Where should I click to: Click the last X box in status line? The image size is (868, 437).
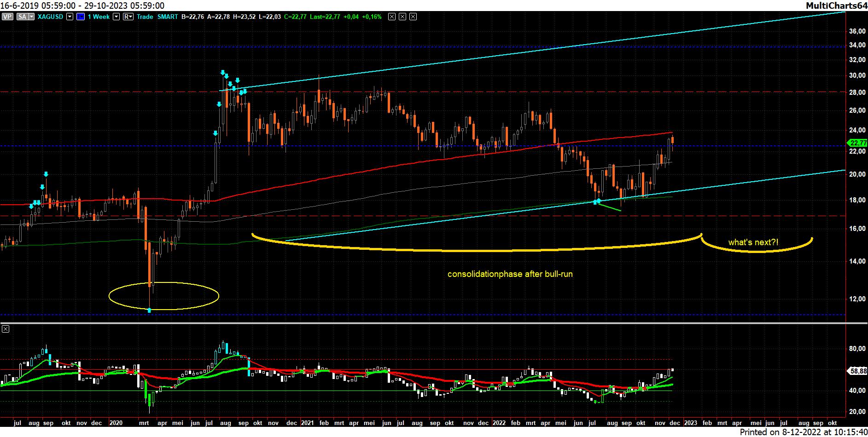click(413, 17)
